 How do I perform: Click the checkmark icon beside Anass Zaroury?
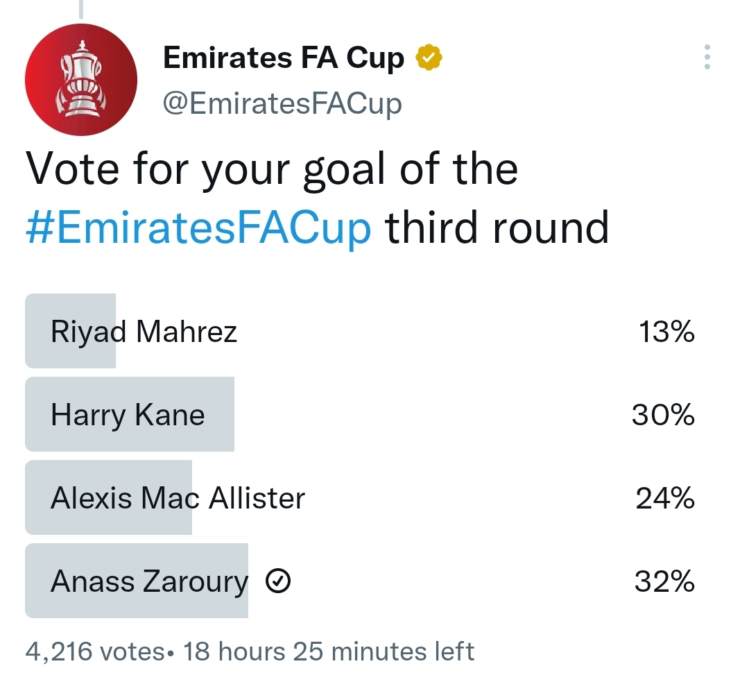(278, 582)
